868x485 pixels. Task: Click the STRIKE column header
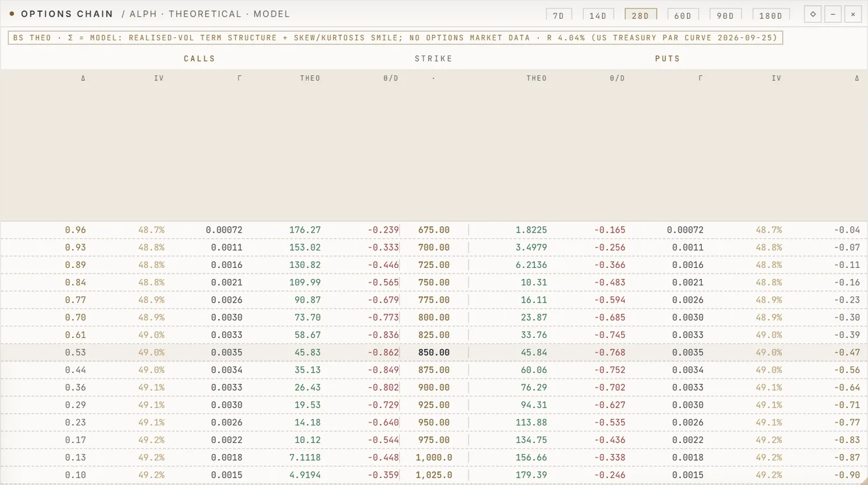pyautogui.click(x=433, y=58)
